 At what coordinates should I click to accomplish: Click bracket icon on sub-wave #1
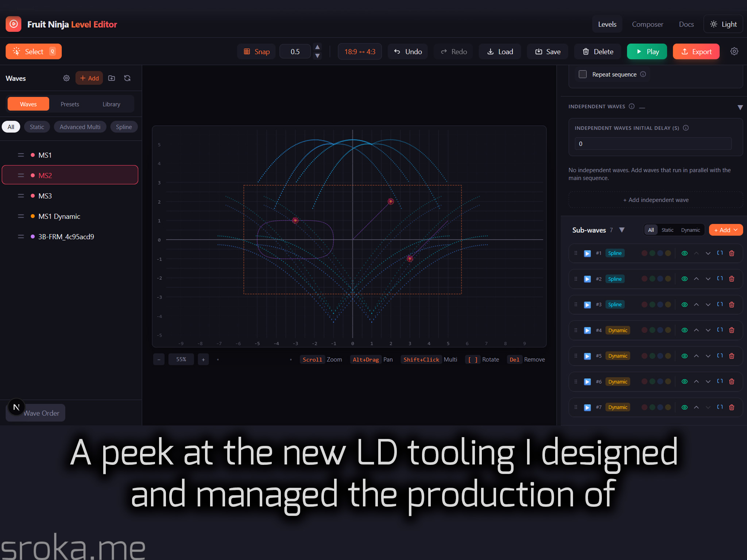pos(720,253)
